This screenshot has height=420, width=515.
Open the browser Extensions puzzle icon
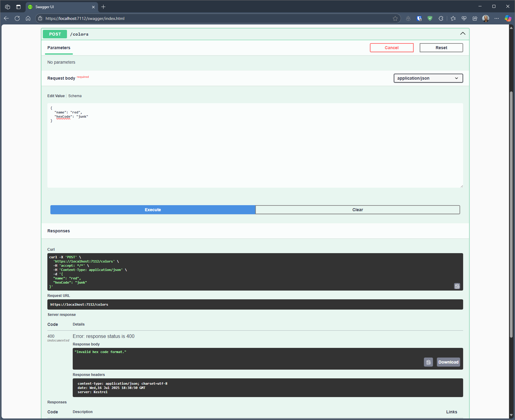pos(441,18)
